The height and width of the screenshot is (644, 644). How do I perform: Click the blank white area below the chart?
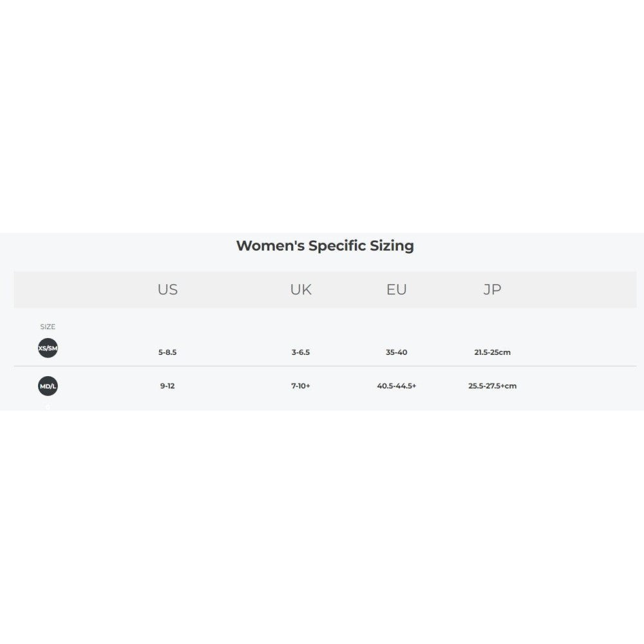(x=322, y=528)
